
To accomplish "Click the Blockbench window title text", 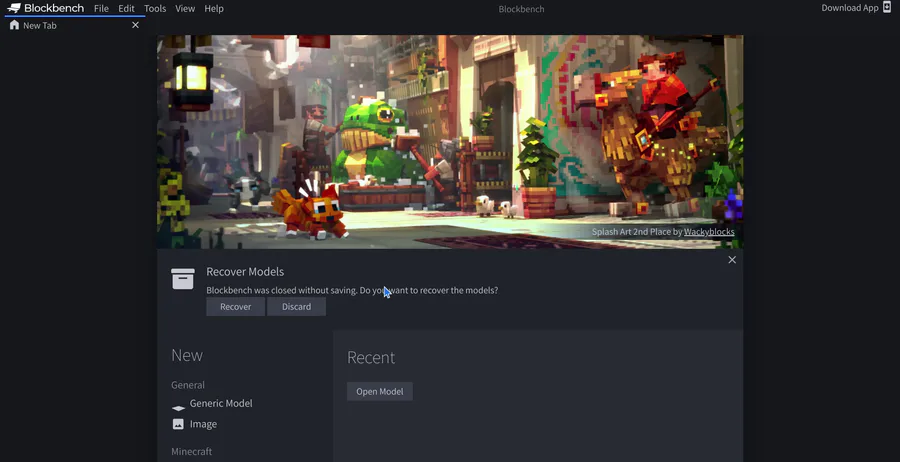I will click(521, 9).
